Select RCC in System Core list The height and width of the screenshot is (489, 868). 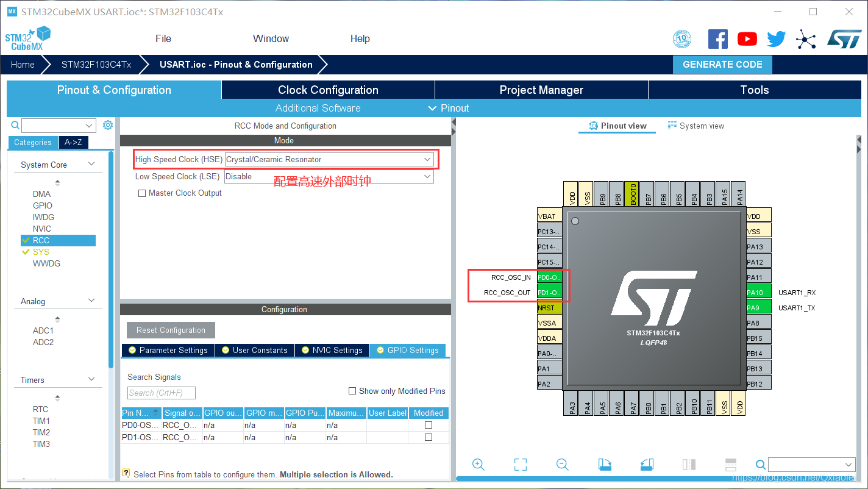tap(58, 240)
